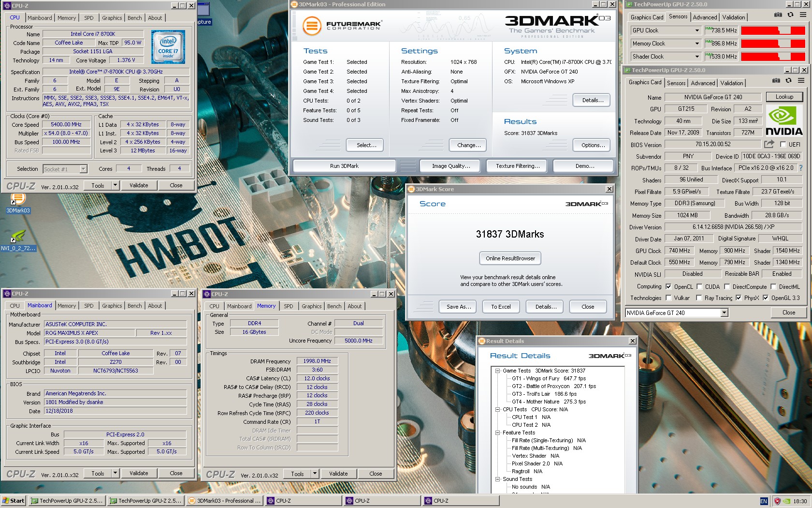The image size is (812, 508).
Task: Collapse the Feature Tests tree node
Action: (497, 433)
